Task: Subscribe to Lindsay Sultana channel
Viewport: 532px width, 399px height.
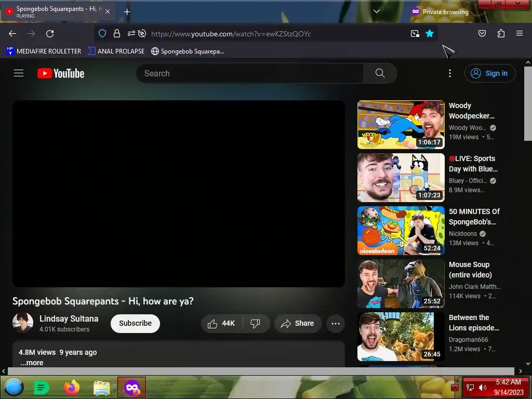Action: tap(135, 323)
